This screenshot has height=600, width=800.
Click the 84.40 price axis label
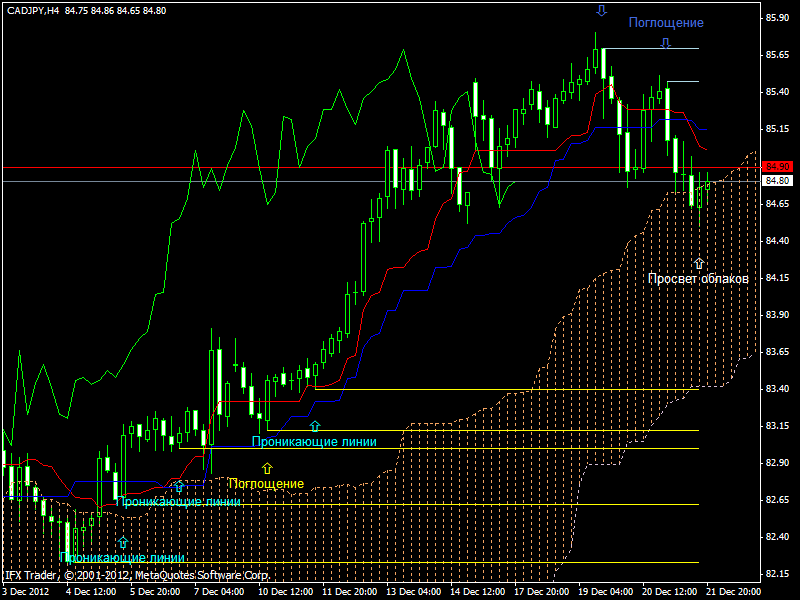[778, 240]
